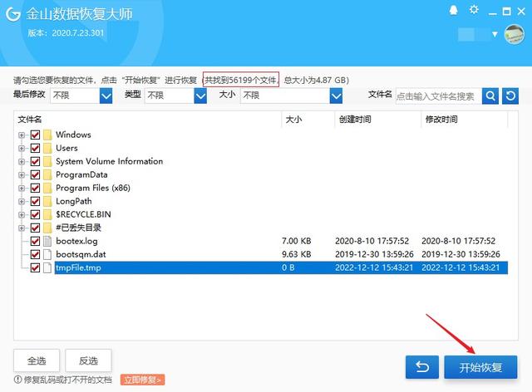532x392 pixels.
Task: Toggle bootex.log checkbox
Action: click(35, 241)
